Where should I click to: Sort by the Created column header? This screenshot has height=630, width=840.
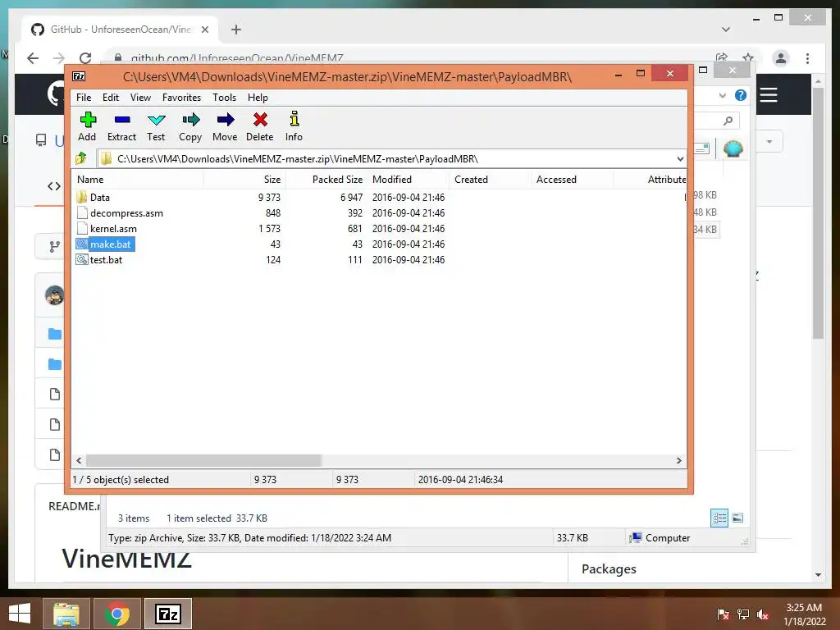point(491,180)
